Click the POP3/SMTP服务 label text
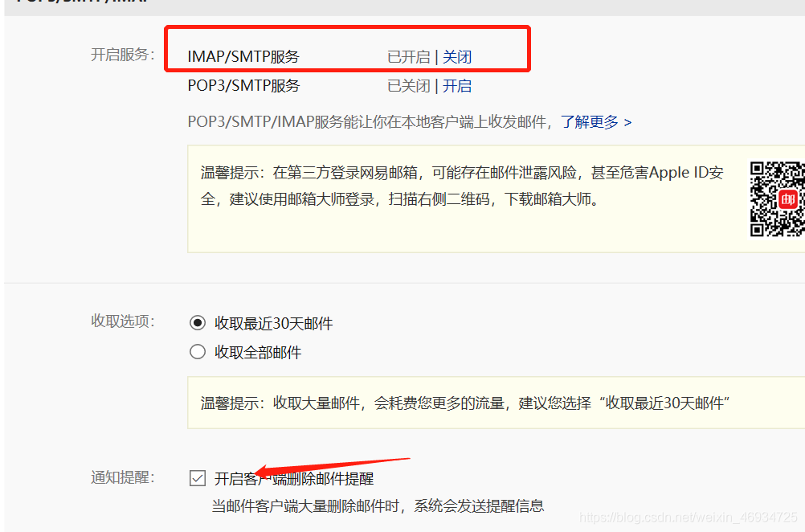Viewport: 805px width, 532px height. (x=243, y=86)
